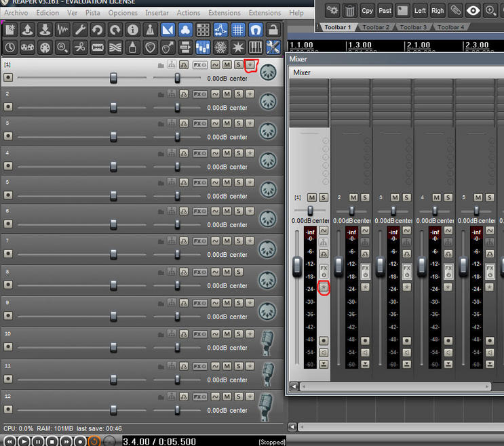Click the piano keys toolbar icon
The height and width of the screenshot is (446, 504).
(256, 47)
